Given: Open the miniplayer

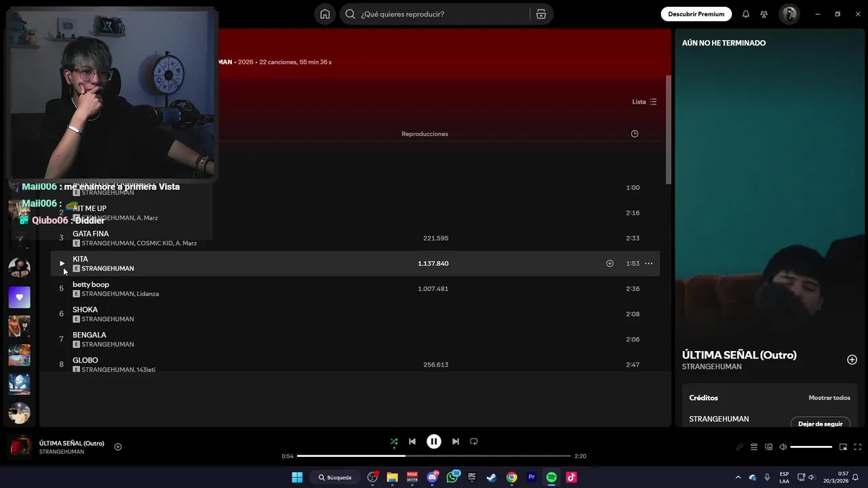Looking at the screenshot, I should (x=844, y=447).
